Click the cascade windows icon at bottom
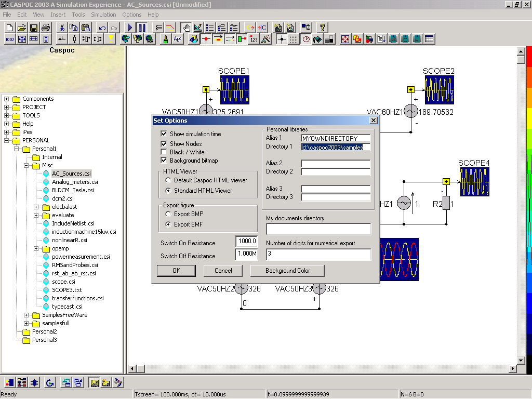 [x=78, y=383]
